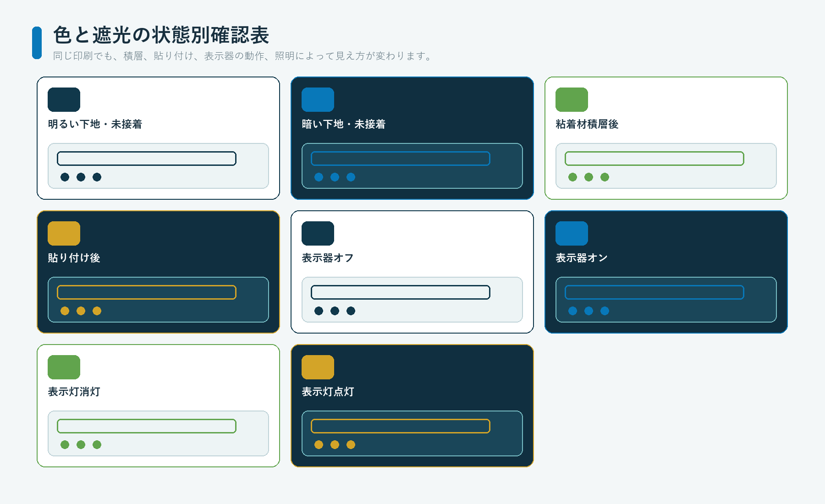
Task: Click the blue outlined bar under 暗い下地・未接着
Action: 401,159
